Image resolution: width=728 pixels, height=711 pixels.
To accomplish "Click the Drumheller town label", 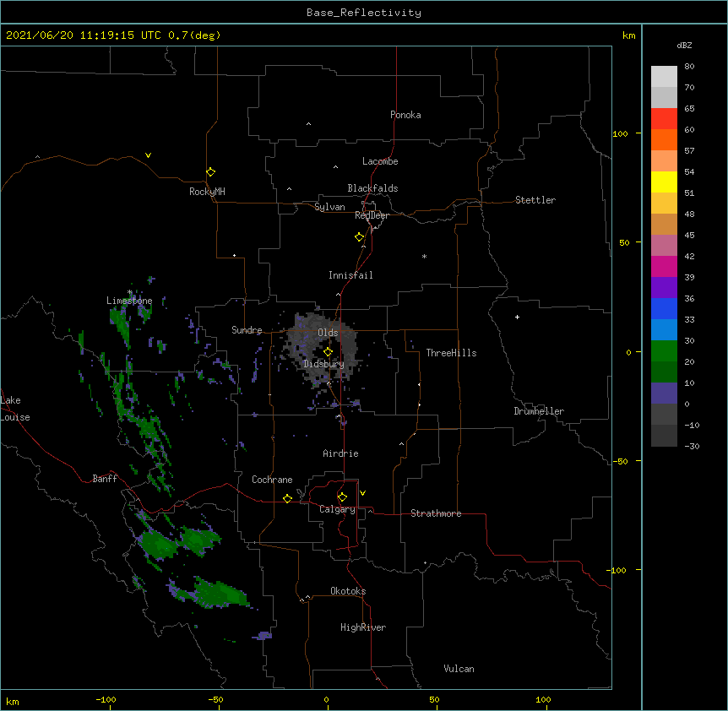I will 539,411.
